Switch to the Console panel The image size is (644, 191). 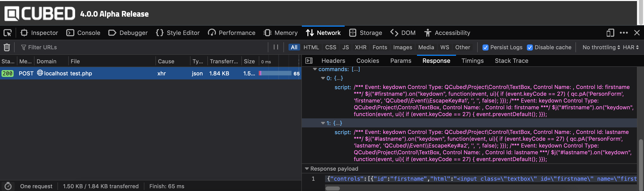83,33
